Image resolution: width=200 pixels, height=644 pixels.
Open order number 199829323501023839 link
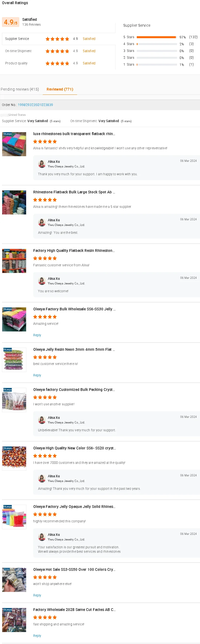[35, 105]
